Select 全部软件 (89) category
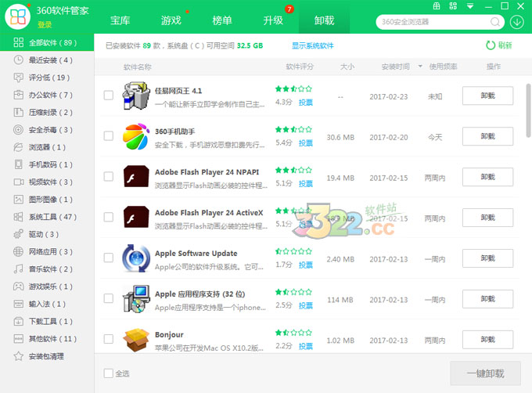 [x=47, y=43]
